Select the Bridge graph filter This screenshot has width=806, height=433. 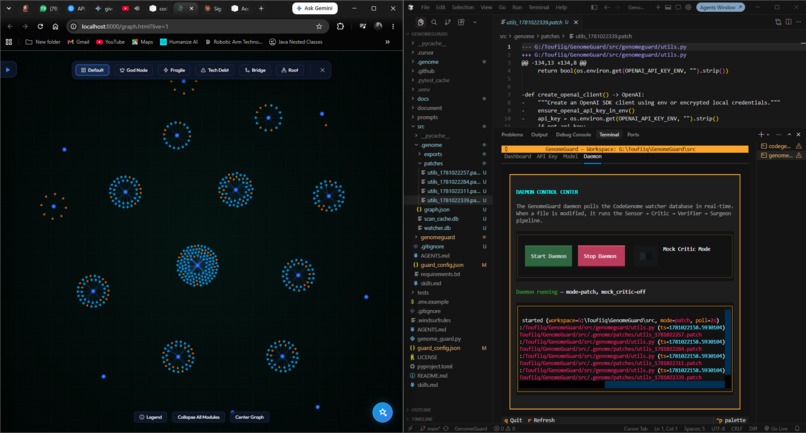click(x=255, y=70)
